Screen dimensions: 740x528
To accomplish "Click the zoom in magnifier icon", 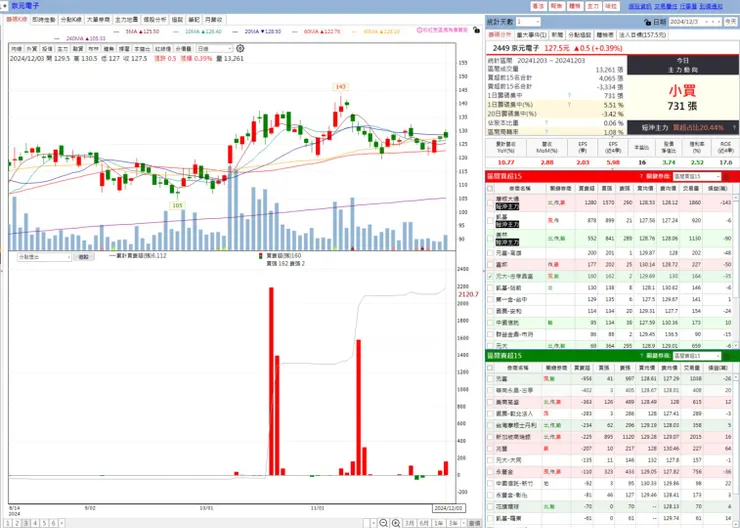I will (x=396, y=523).
